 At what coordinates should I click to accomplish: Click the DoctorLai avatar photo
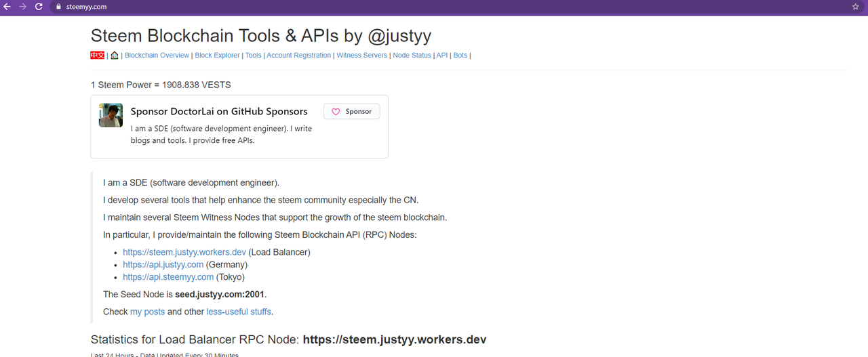click(x=111, y=115)
